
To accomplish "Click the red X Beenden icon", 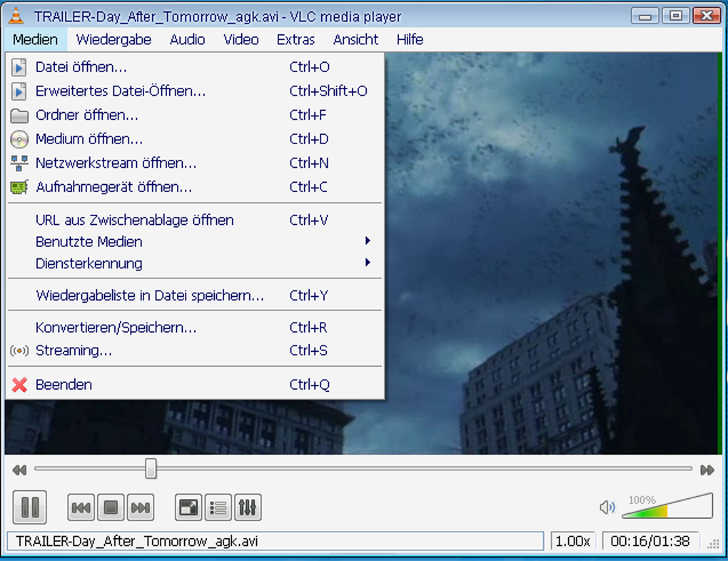I will [19, 385].
